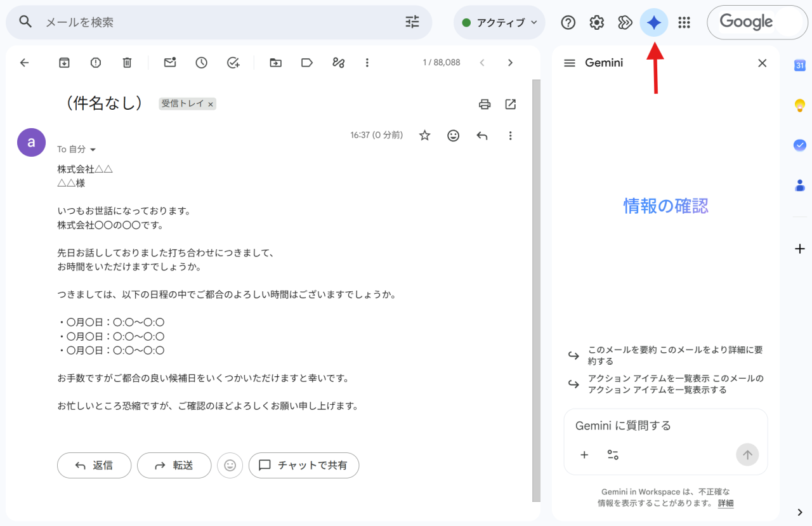Click the 16:37 (0 分前) timestamp
Screen dimensions: 812x526
tap(376, 135)
